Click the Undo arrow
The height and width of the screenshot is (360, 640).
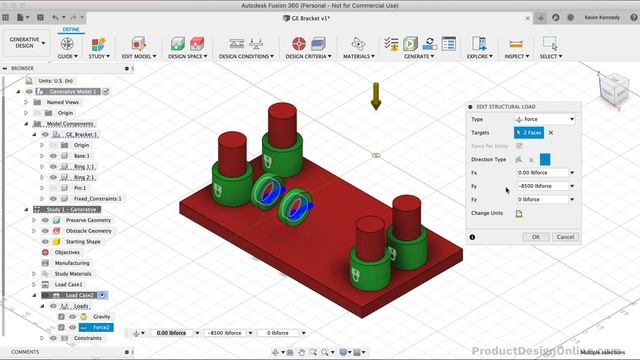click(x=55, y=18)
